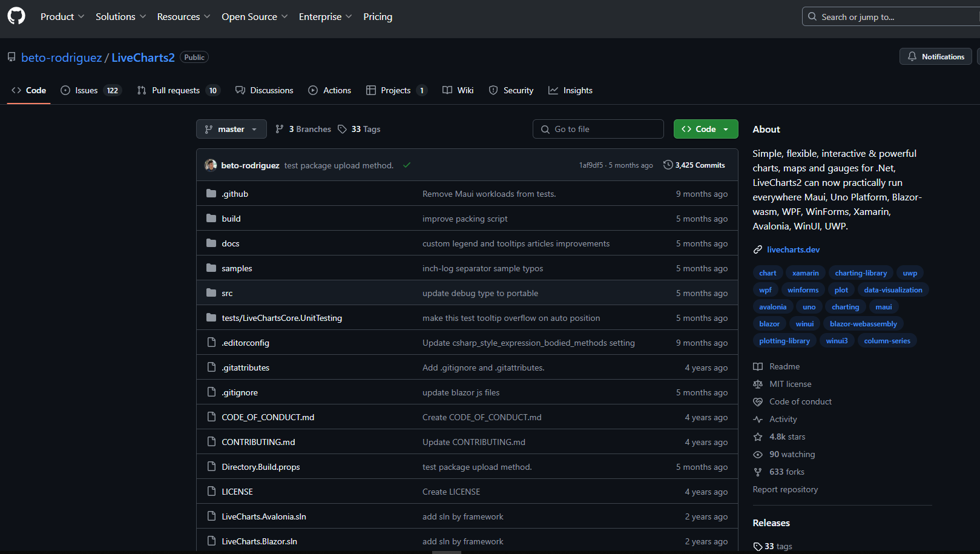This screenshot has height=554, width=980.
Task: Expand the Product menu
Action: [x=62, y=16]
